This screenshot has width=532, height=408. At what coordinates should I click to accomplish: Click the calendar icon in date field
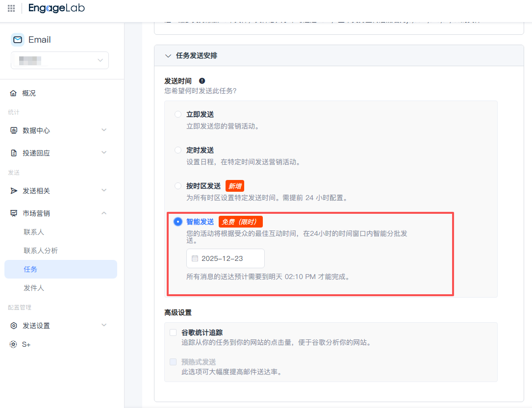195,258
